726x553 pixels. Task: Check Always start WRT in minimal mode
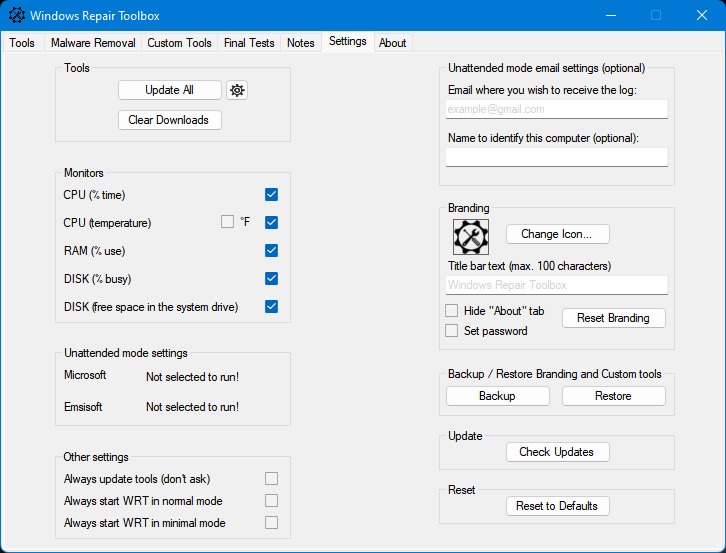271,522
